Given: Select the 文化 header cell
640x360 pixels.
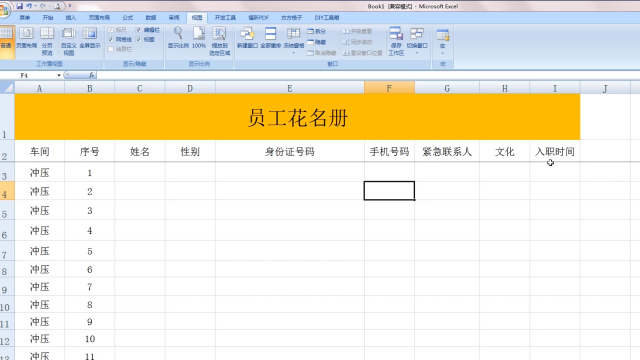Looking at the screenshot, I should [x=504, y=151].
